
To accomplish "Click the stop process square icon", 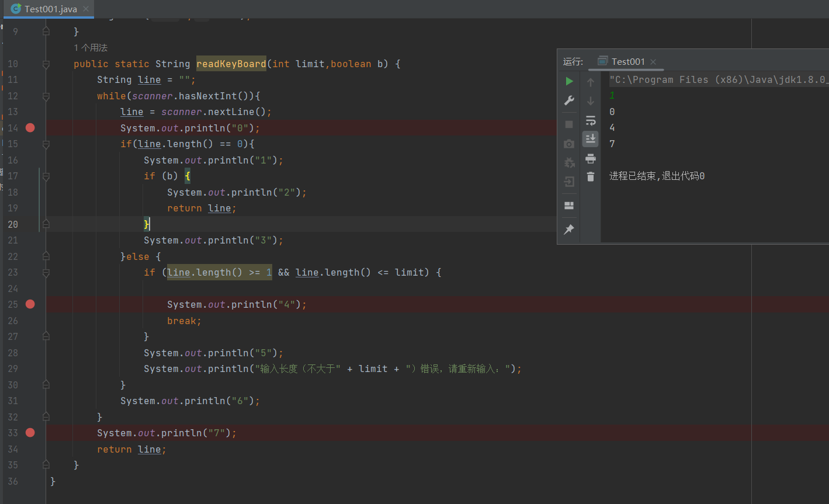I will (x=569, y=124).
